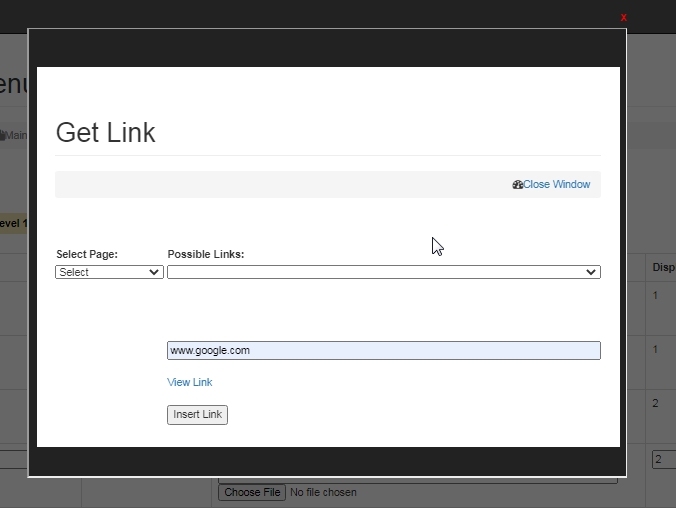
Task: Click the text field above Choose File
Action: pyautogui.click(x=417, y=480)
